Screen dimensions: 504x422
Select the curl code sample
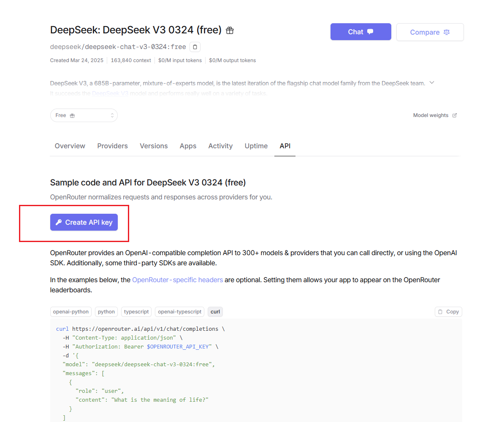click(x=215, y=312)
